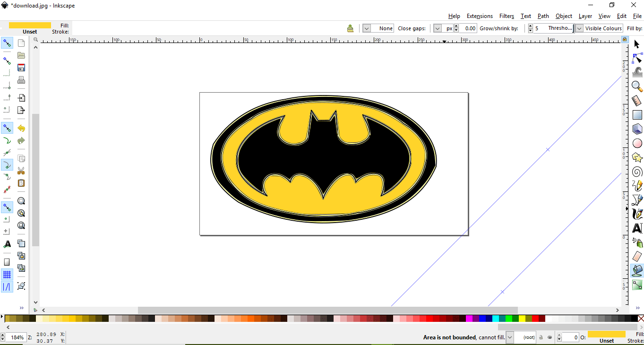Open the Edit menu
The width and height of the screenshot is (644, 345).
point(622,16)
